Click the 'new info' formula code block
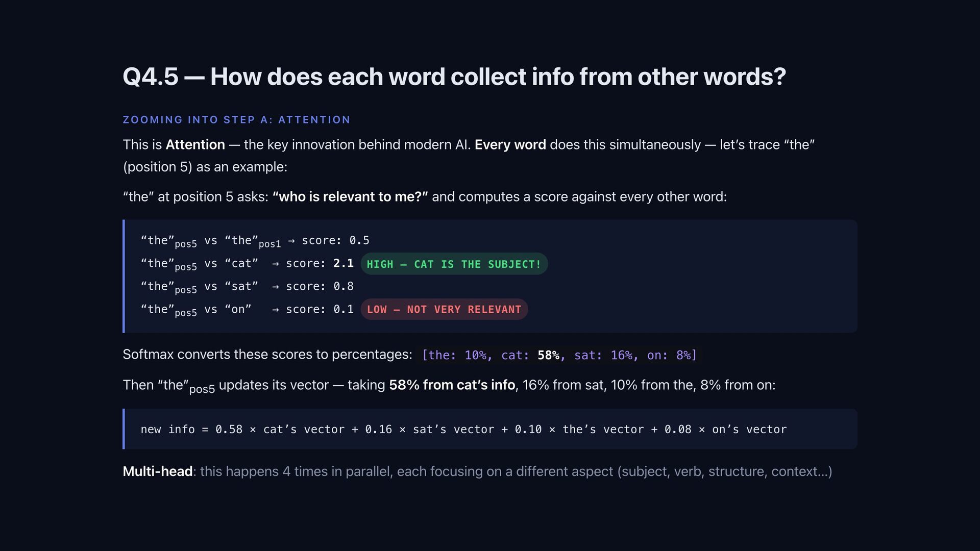980x551 pixels. coord(490,429)
